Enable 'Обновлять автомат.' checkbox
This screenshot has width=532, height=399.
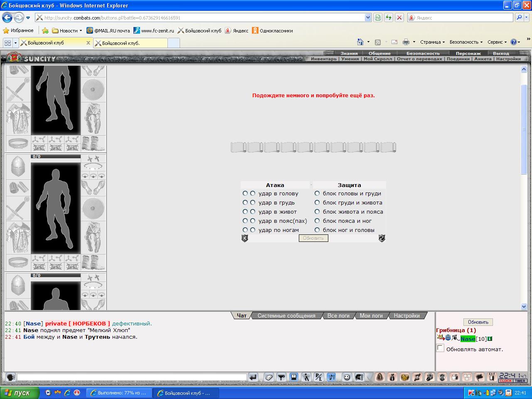coord(440,348)
